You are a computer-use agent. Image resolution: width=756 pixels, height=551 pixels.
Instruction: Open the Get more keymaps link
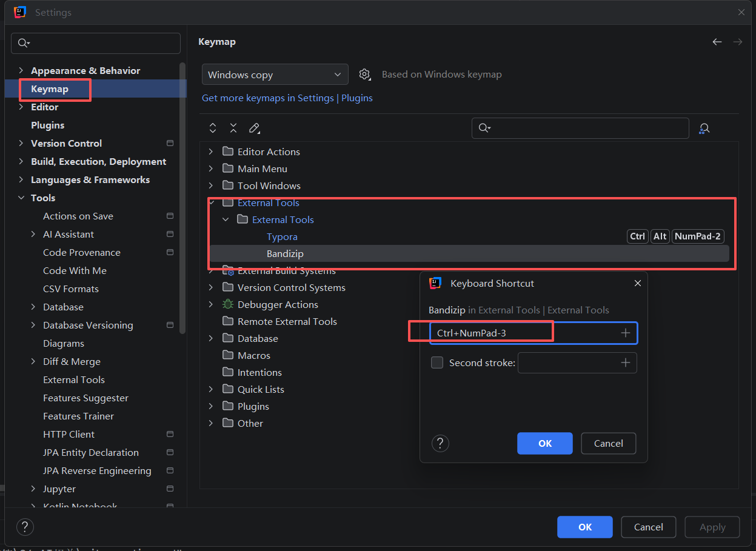coord(287,98)
